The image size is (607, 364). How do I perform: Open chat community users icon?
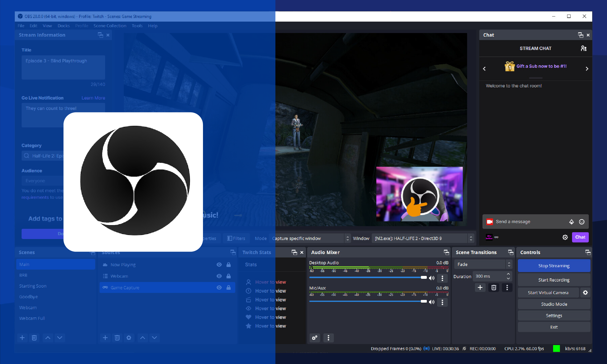tap(584, 48)
